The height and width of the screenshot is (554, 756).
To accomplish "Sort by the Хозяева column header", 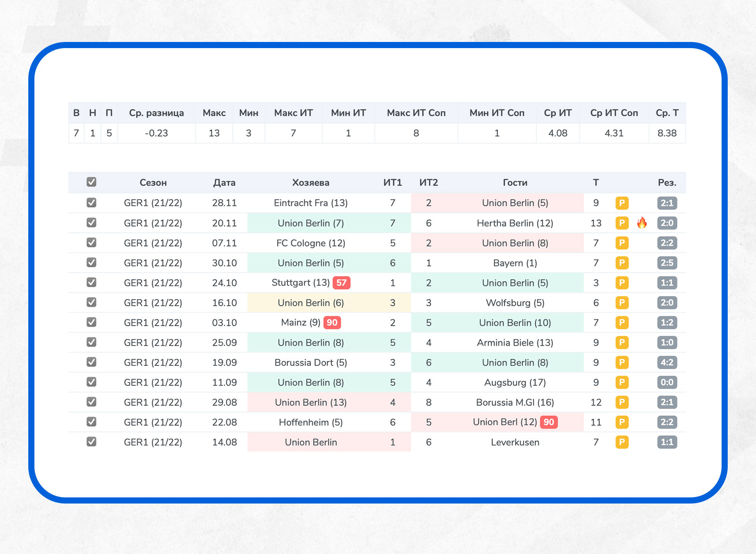I will click(x=310, y=183).
